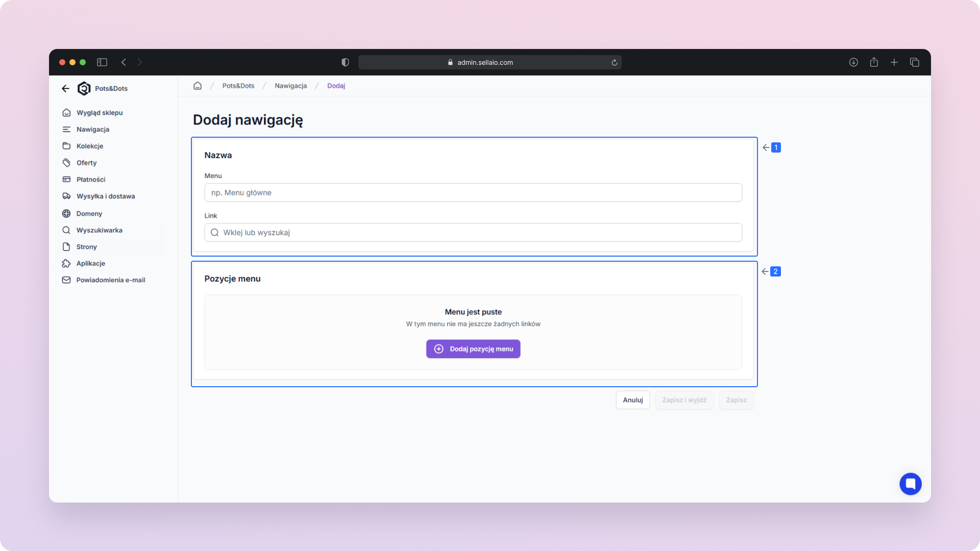The width and height of the screenshot is (980, 551).
Task: Open the chat widget bubble
Action: (x=910, y=484)
